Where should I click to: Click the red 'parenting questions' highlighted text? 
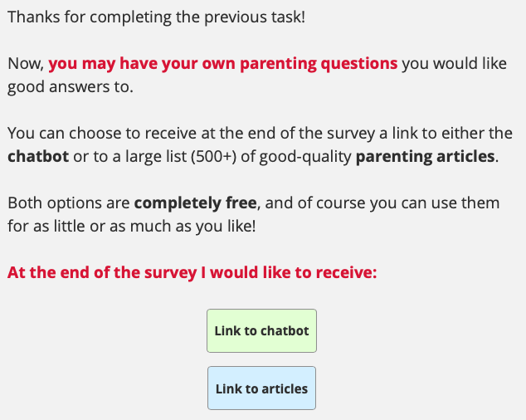[222, 63]
